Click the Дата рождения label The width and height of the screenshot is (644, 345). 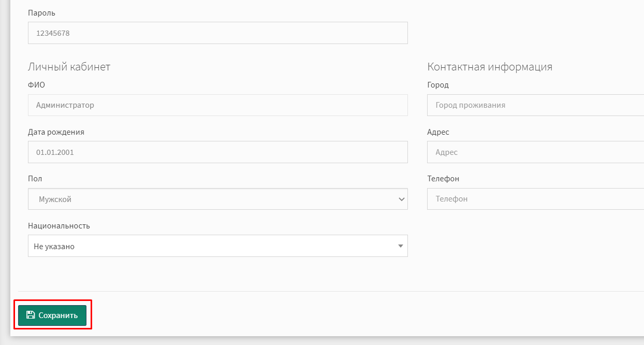click(x=56, y=132)
